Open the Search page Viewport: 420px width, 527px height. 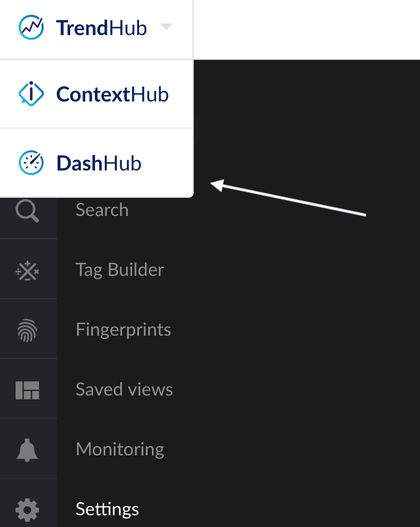[x=101, y=209]
